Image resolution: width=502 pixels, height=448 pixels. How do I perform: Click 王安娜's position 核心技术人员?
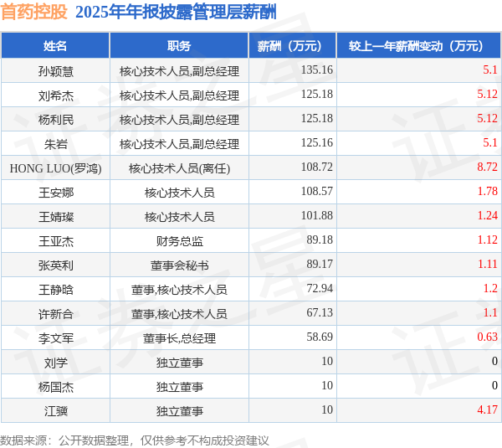coord(179,193)
